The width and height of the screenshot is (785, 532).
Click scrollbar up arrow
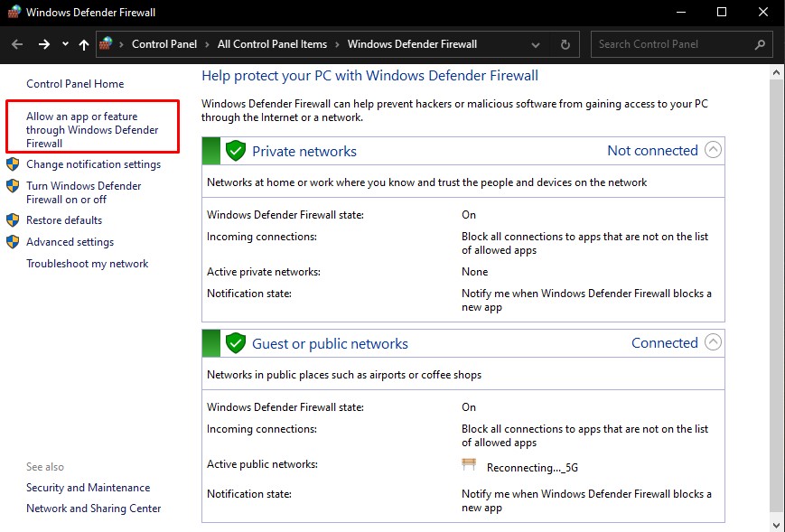pyautogui.click(x=777, y=72)
